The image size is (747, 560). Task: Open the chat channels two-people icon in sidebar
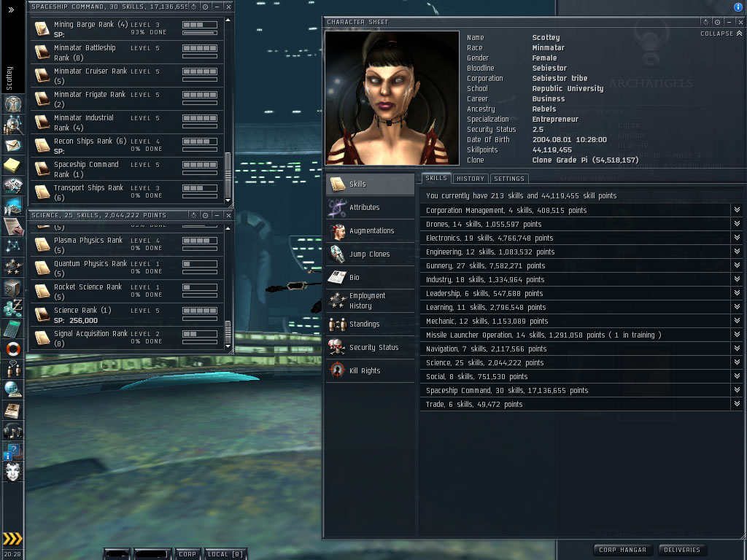(13, 369)
